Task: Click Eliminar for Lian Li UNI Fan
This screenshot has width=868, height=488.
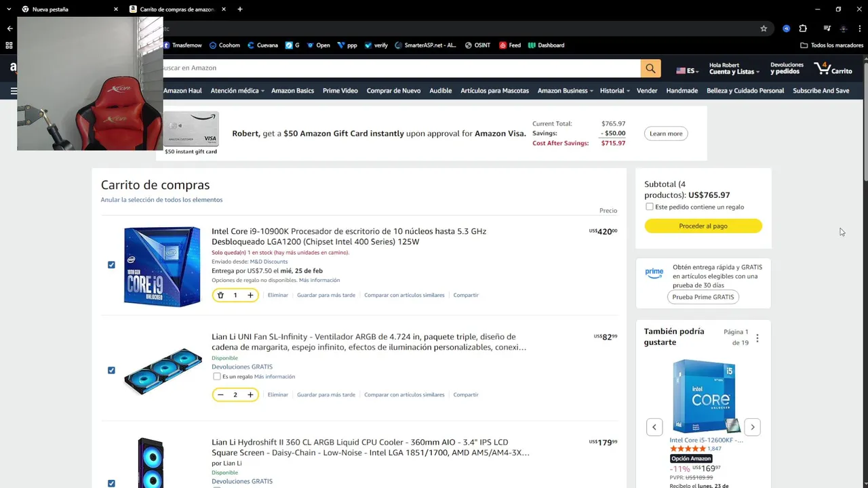Action: coord(278,395)
